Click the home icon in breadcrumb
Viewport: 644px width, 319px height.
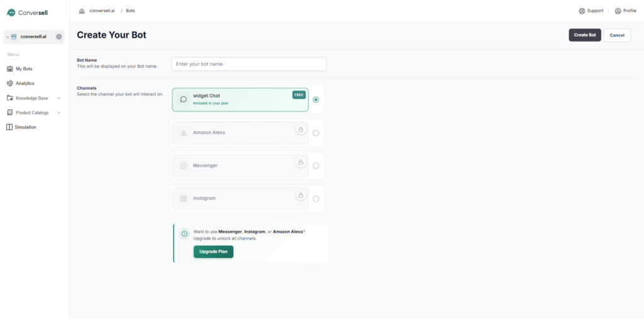pos(82,11)
